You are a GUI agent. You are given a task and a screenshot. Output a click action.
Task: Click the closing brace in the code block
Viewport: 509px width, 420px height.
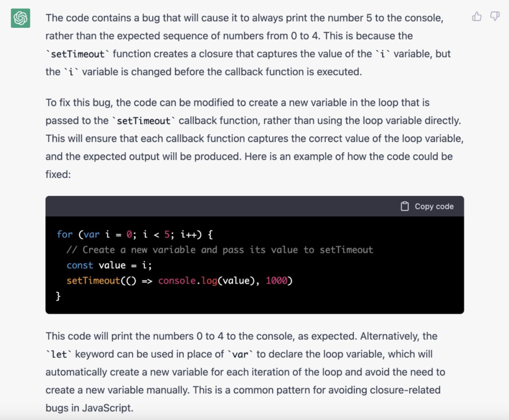pyautogui.click(x=58, y=296)
